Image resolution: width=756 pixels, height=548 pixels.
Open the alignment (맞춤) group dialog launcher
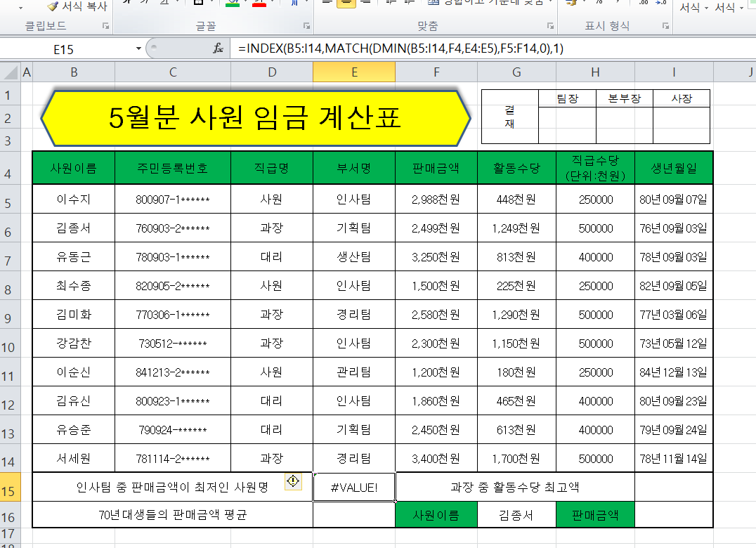coord(549,26)
